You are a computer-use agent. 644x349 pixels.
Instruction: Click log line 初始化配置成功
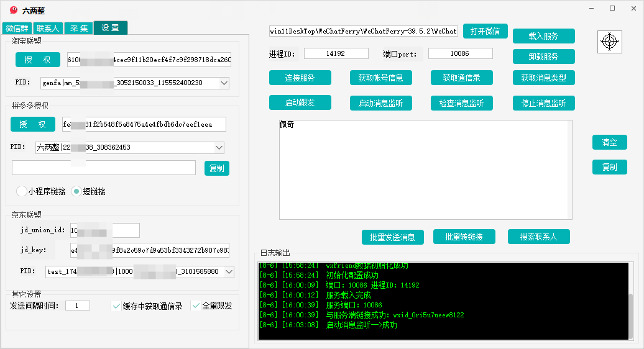[319, 275]
